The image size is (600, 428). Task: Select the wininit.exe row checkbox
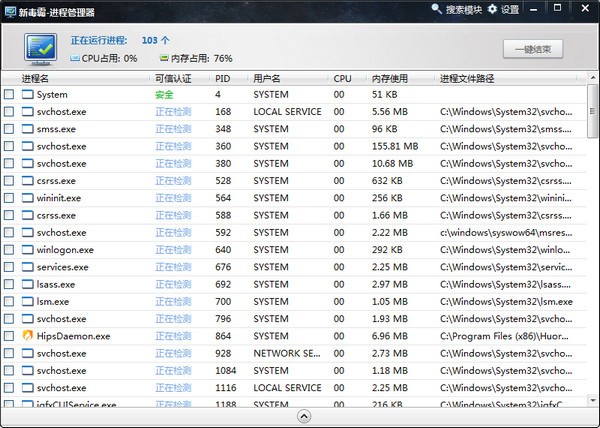[9, 198]
